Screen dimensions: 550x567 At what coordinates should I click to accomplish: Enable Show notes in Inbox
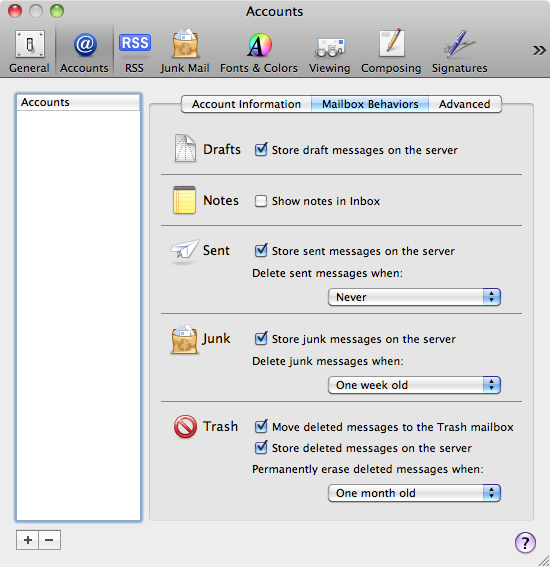(261, 201)
